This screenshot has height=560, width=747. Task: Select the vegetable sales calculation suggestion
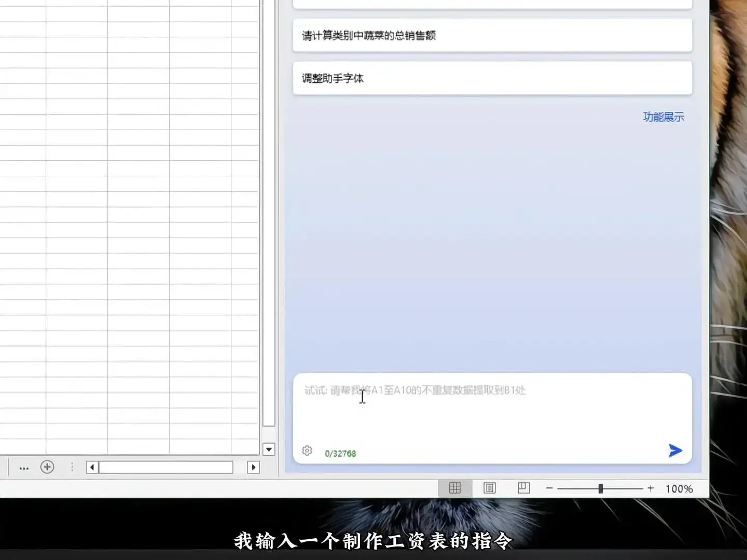pos(492,35)
